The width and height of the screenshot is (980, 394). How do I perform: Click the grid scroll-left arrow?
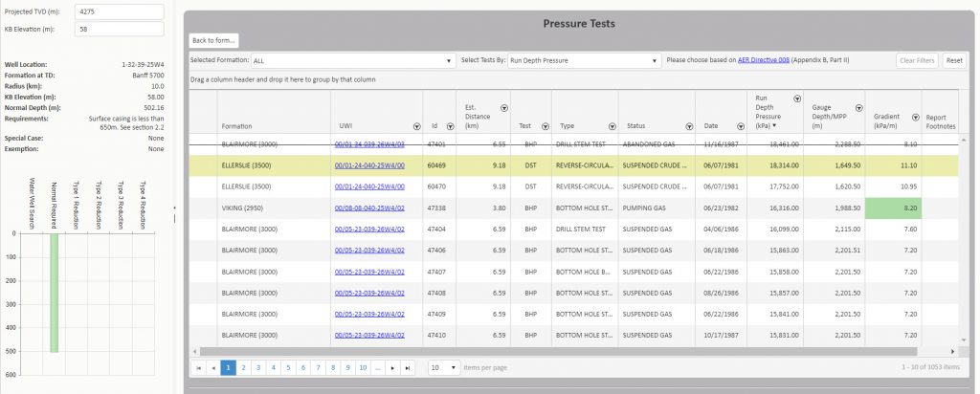[x=193, y=352]
